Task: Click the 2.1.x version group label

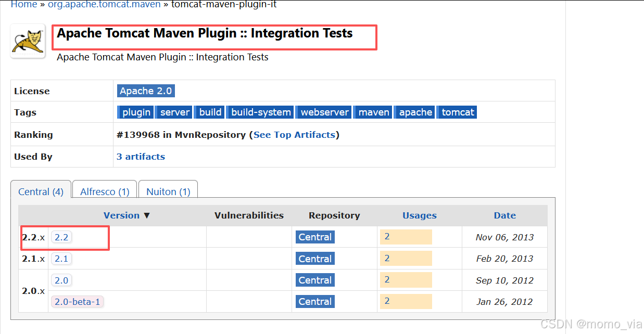Action: pos(33,259)
